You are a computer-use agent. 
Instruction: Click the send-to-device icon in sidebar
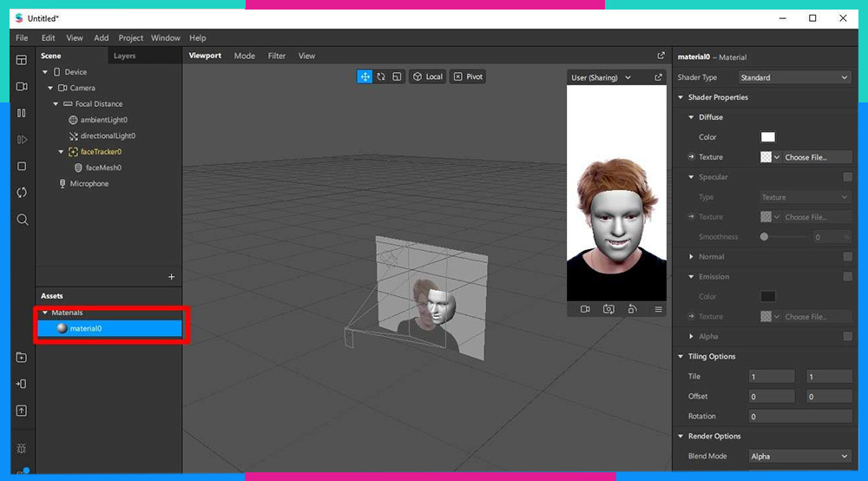[x=22, y=384]
